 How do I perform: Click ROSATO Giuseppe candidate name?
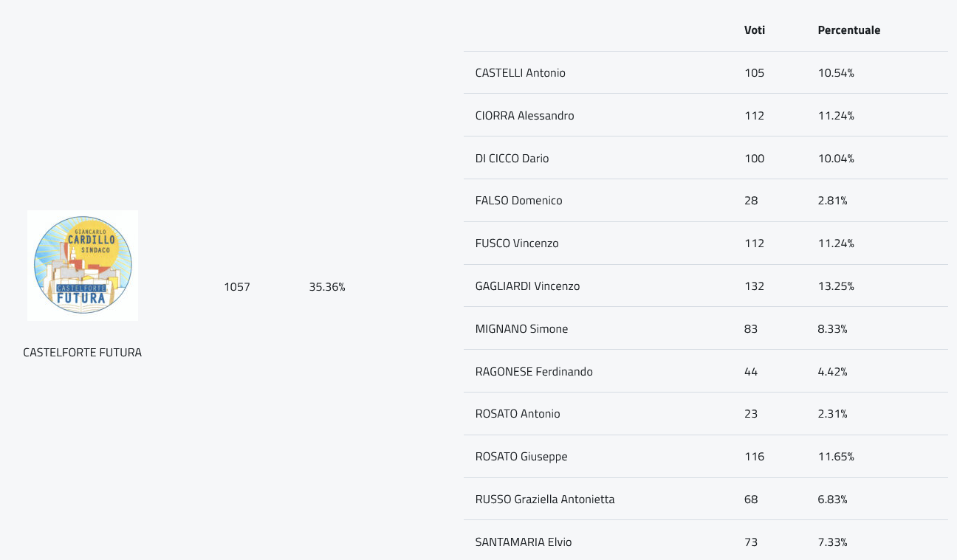(521, 457)
